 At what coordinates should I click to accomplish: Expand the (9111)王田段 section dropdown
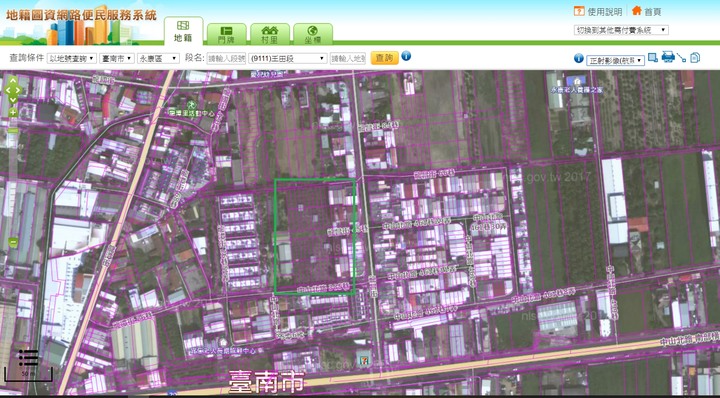(x=287, y=58)
